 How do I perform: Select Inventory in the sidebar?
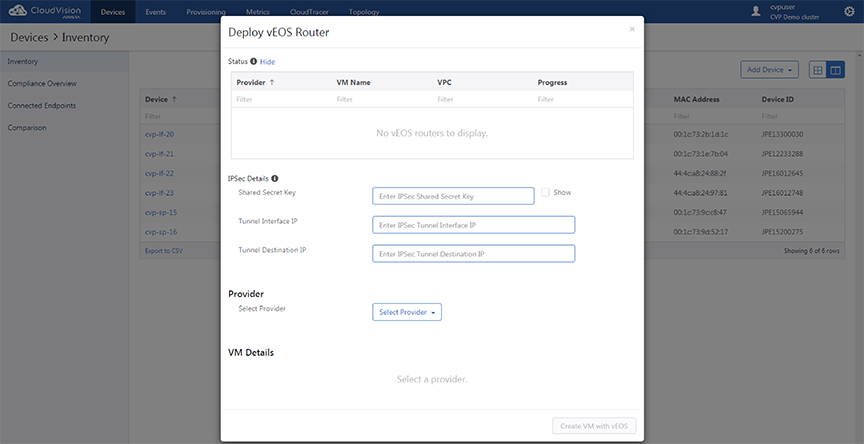tap(64, 62)
